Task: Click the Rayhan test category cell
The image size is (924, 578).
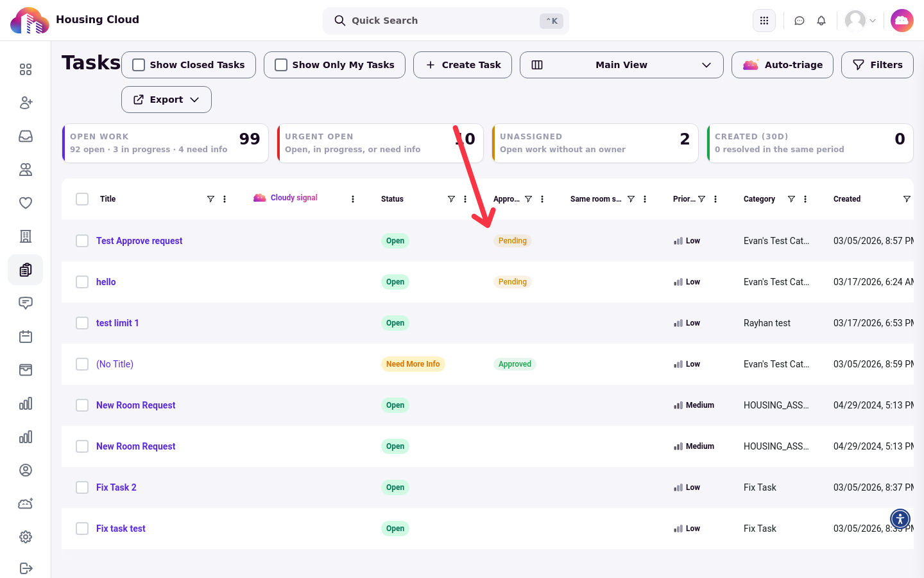Action: click(767, 323)
